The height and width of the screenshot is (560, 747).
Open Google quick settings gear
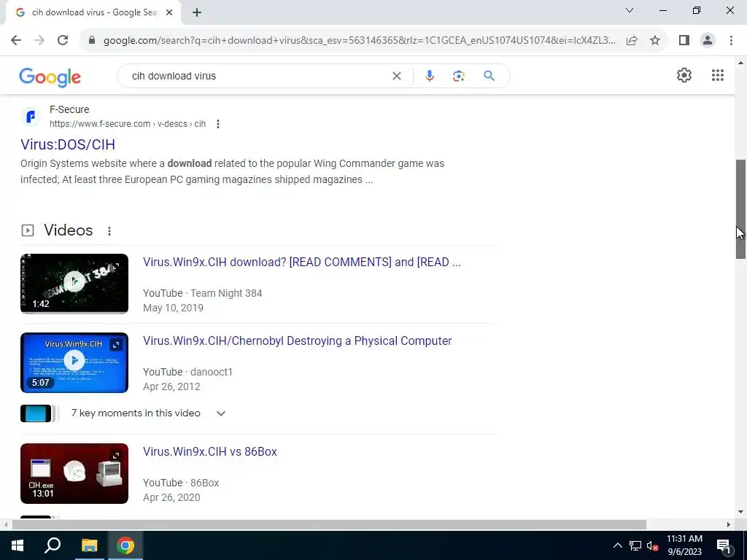pyautogui.click(x=684, y=75)
